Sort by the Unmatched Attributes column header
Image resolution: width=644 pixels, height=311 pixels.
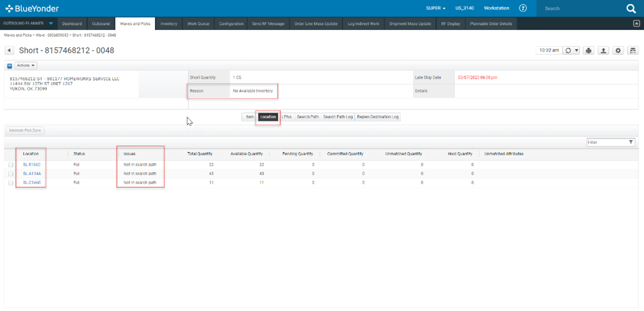click(x=503, y=154)
